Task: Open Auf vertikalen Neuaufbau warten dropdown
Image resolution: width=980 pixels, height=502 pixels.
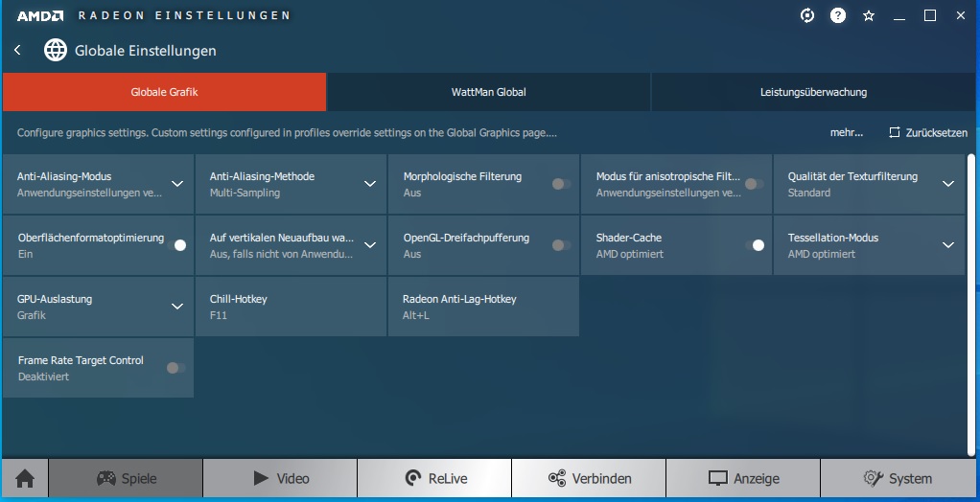Action: pos(370,244)
